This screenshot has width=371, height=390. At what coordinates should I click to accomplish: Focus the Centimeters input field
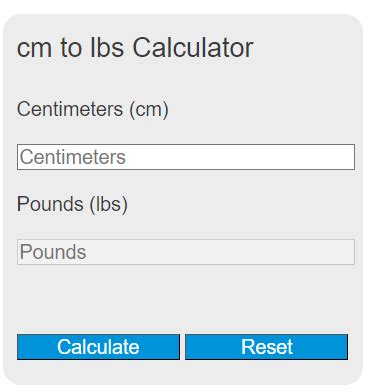tap(186, 157)
